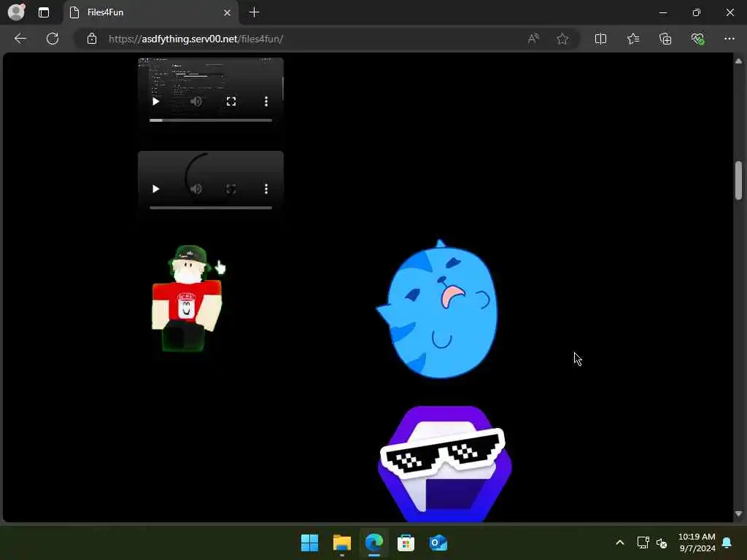Screen dimensions: 747x560
Task: Add this page to favorites star
Action: point(562,39)
